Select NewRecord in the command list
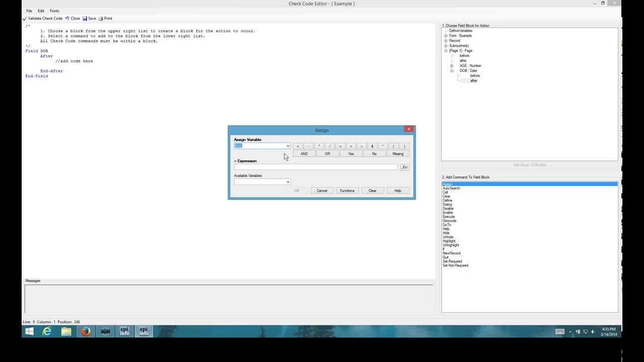 click(x=451, y=253)
